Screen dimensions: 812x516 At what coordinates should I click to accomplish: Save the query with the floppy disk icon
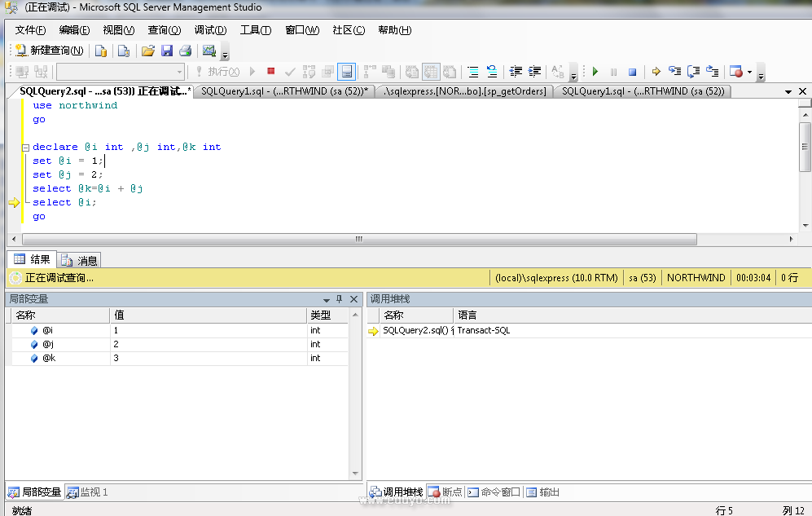(167, 51)
